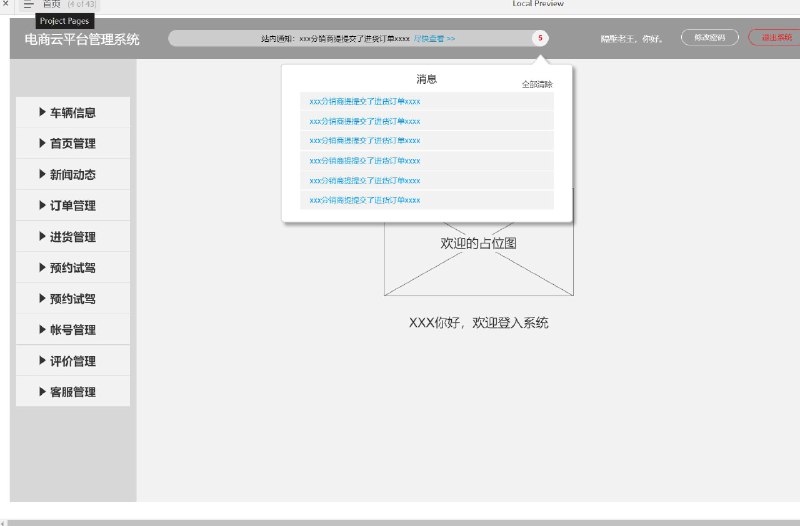
Task: Click the 电商云平台管理系统 title
Action: (82, 40)
